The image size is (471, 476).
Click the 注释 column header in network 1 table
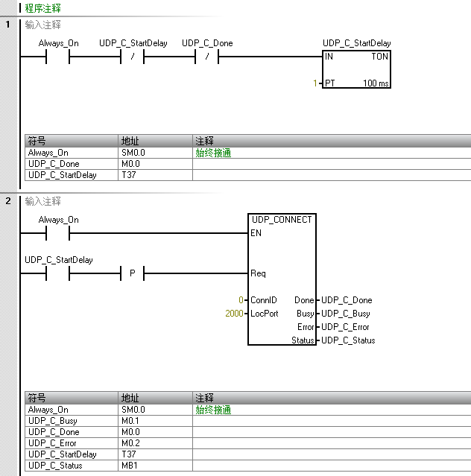coord(332,141)
